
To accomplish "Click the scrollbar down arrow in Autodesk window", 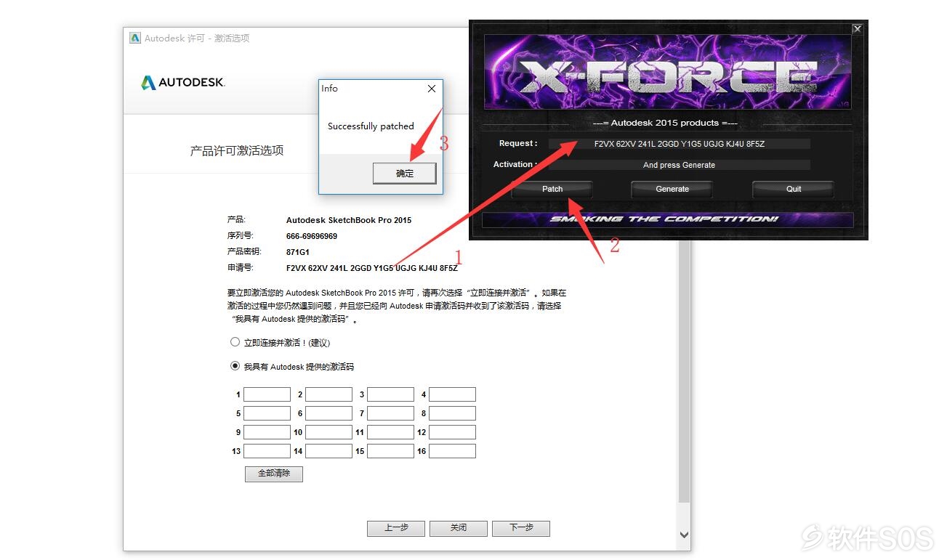I will click(683, 535).
